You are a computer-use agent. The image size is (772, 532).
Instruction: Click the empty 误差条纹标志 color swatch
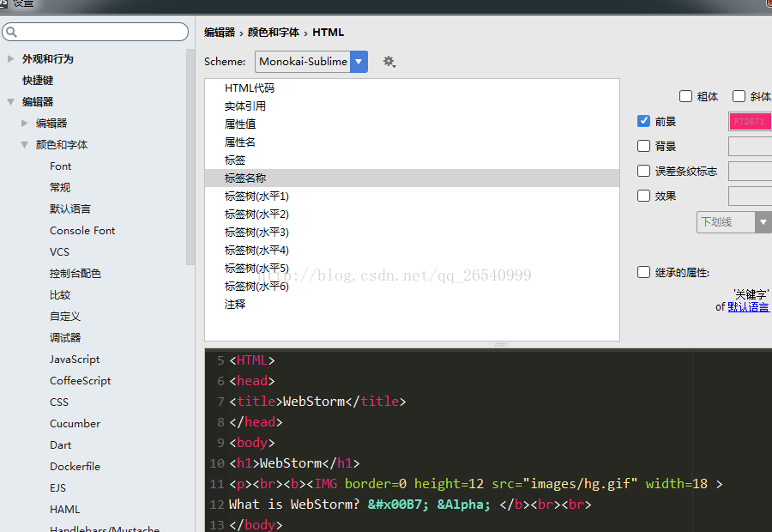[x=750, y=171]
